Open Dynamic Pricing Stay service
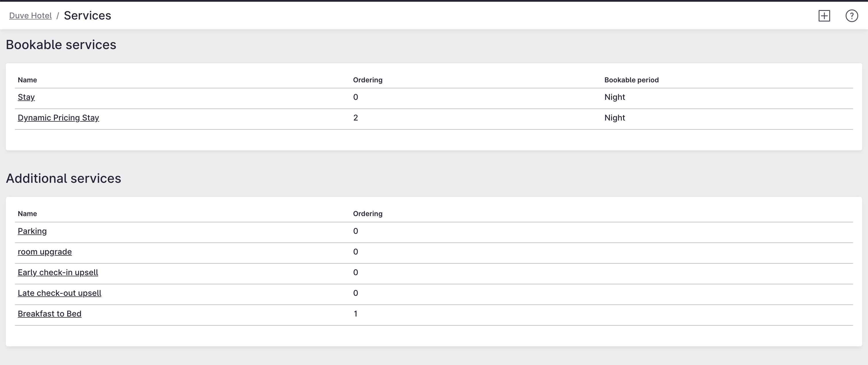Screen dimensions: 868x365 (x=58, y=118)
